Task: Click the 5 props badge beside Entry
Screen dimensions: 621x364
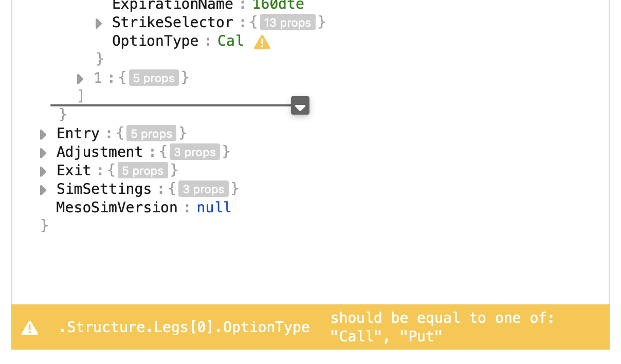Action: pos(151,134)
